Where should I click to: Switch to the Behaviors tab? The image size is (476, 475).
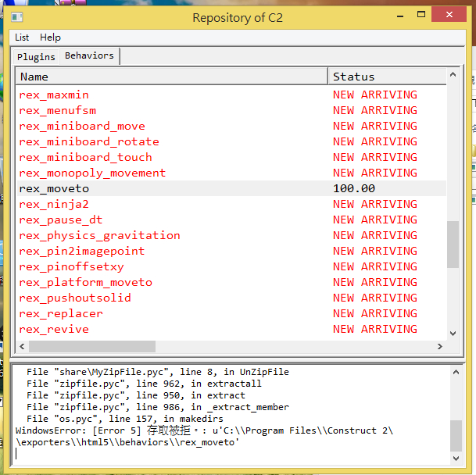[89, 55]
